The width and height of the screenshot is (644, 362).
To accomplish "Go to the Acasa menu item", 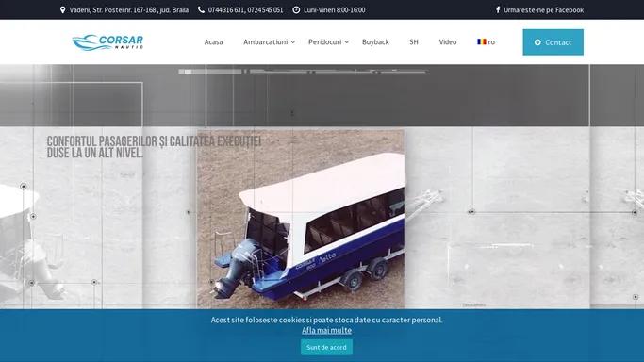I will tap(214, 41).
